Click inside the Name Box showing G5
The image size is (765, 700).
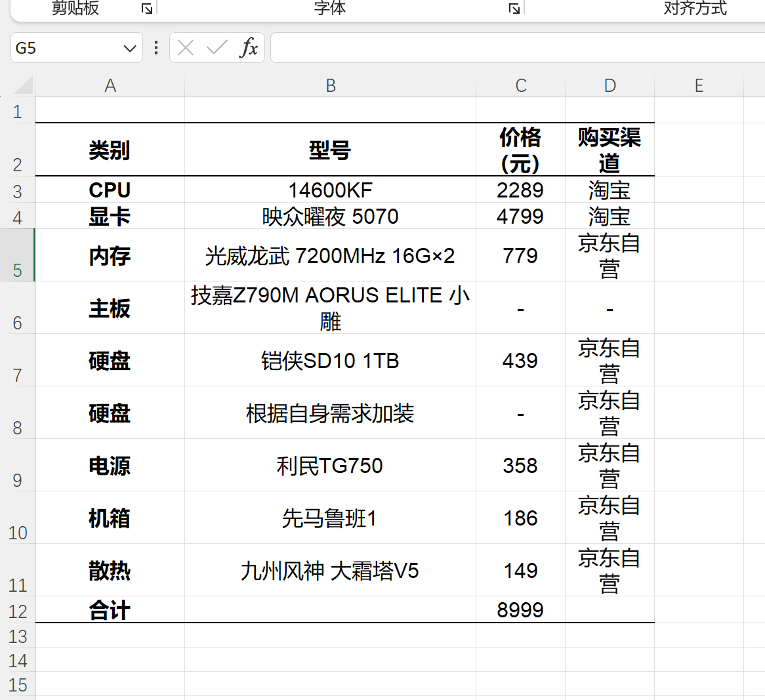[66, 48]
